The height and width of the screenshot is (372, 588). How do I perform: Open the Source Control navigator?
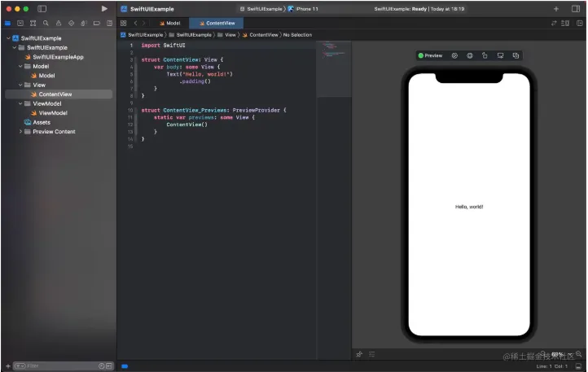point(20,24)
